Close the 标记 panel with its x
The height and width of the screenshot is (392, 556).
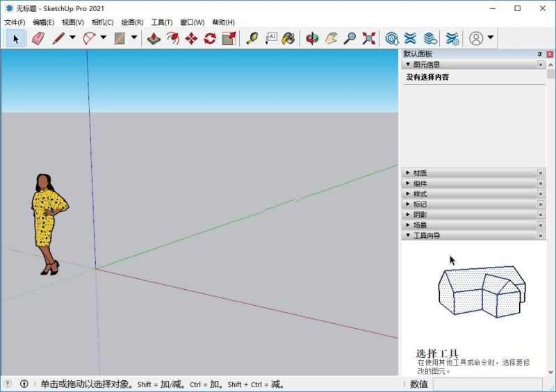pos(541,204)
